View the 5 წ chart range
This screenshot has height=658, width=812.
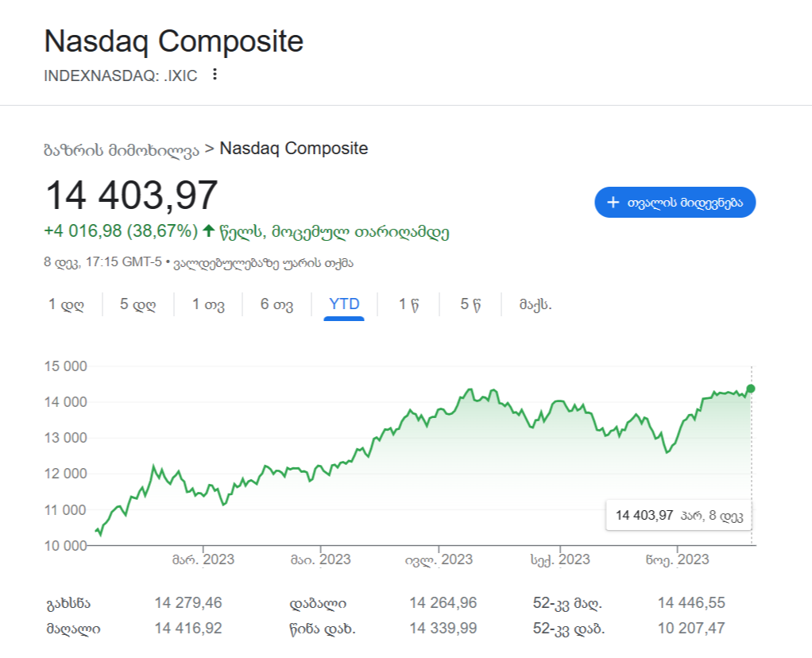(x=470, y=304)
